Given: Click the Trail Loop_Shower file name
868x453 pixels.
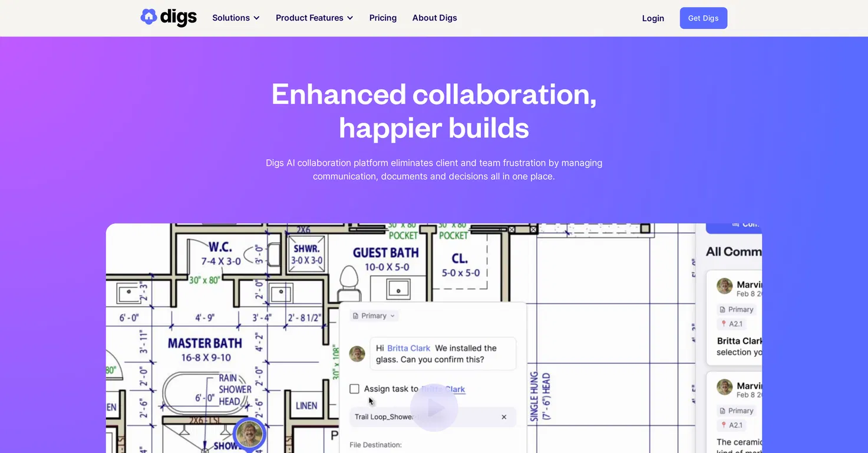Looking at the screenshot, I should [384, 417].
